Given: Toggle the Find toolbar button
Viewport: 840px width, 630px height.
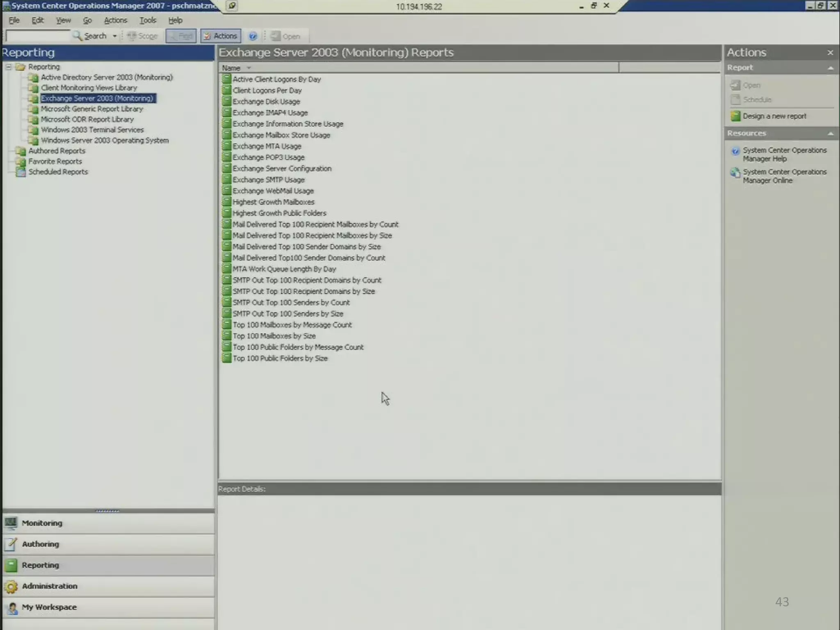Looking at the screenshot, I should pyautogui.click(x=181, y=37).
